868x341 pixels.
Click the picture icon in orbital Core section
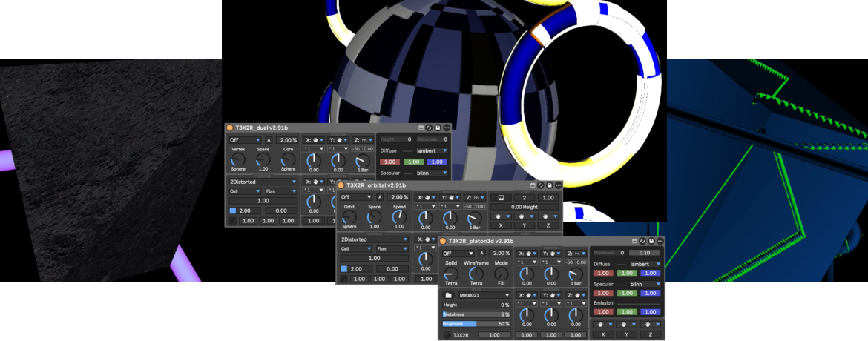click(x=501, y=198)
